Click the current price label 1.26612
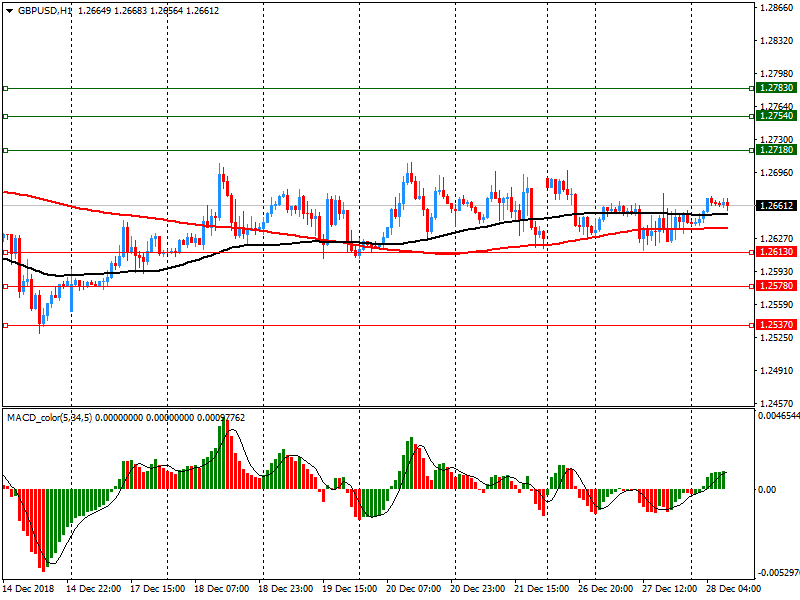The image size is (800, 600). coord(776,206)
